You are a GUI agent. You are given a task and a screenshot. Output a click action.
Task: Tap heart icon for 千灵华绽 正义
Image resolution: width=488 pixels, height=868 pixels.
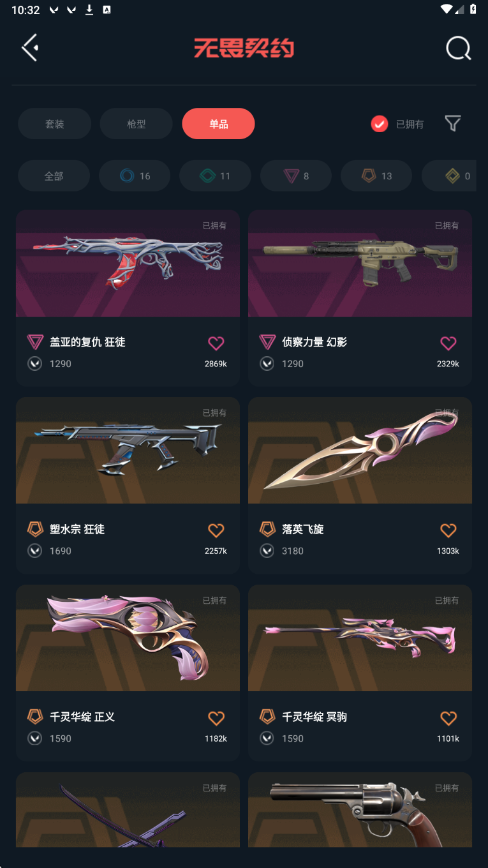click(216, 718)
